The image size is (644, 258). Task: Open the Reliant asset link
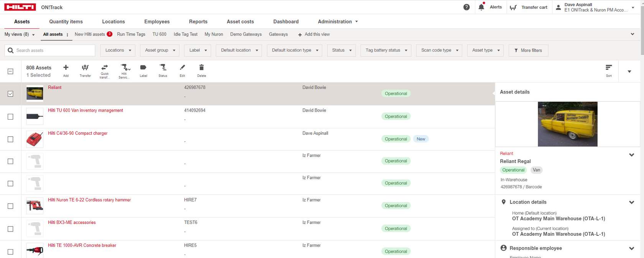click(x=55, y=87)
